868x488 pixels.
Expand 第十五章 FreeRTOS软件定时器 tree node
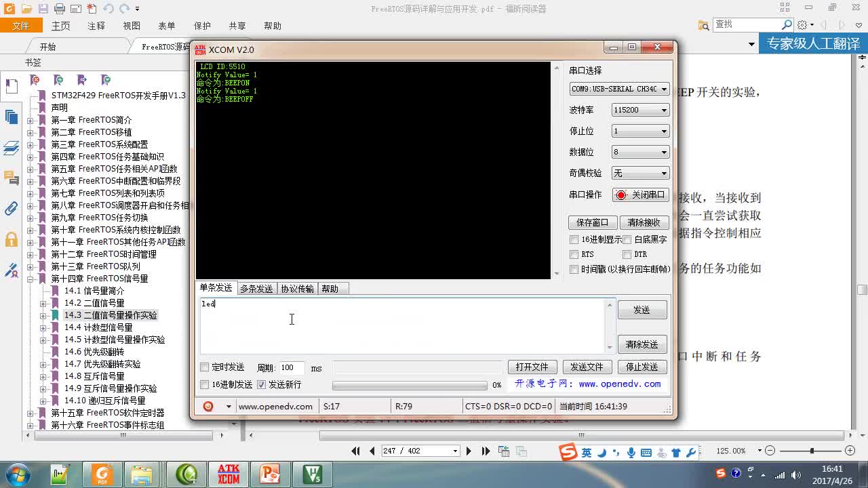pos(30,413)
